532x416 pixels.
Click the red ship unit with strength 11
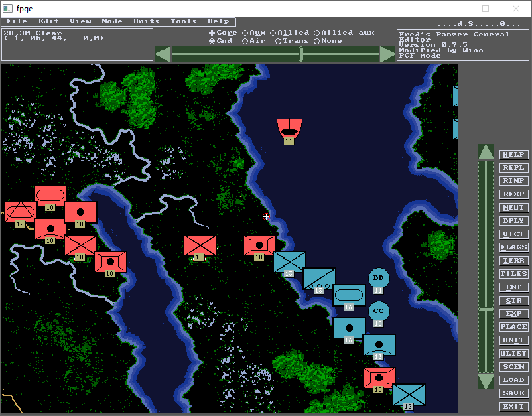point(289,129)
